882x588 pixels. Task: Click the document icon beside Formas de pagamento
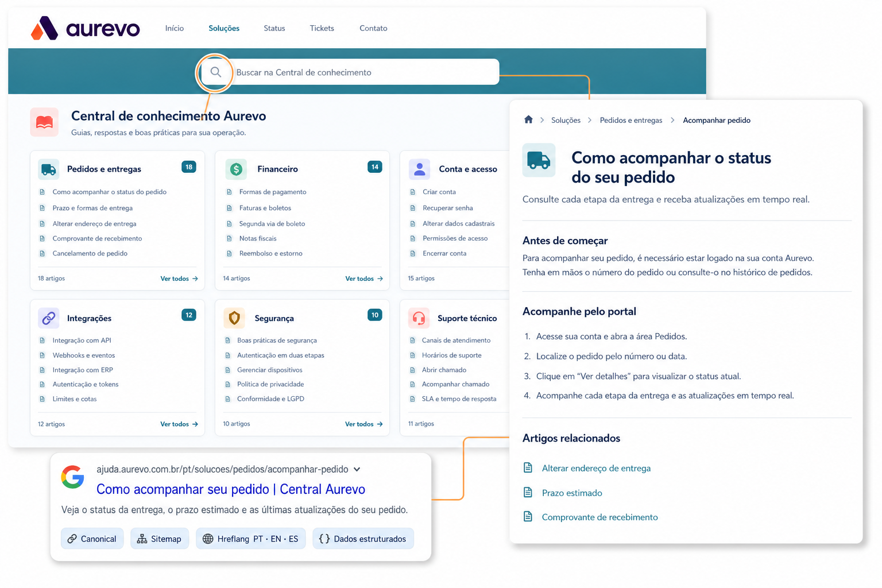229,192
